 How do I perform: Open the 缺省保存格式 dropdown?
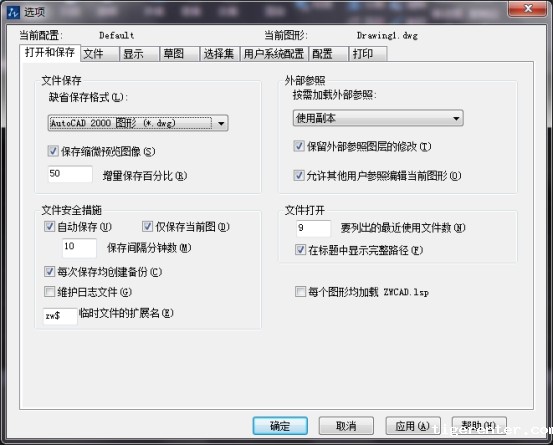[x=138, y=123]
